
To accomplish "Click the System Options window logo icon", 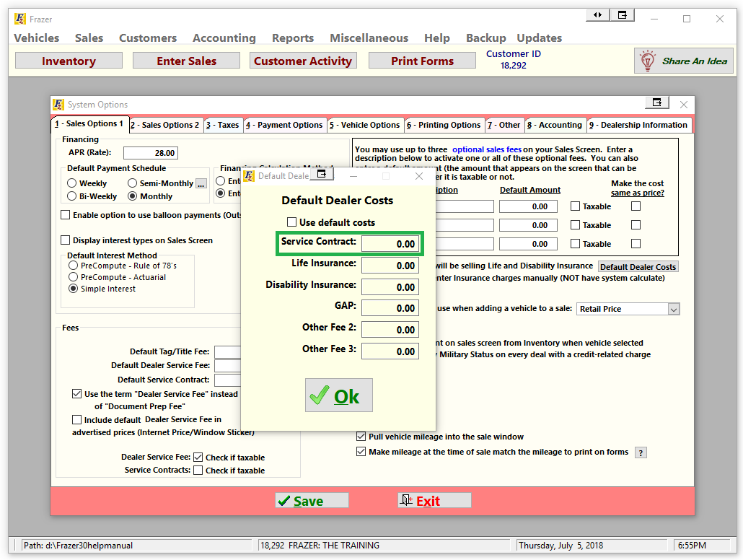I will [58, 105].
